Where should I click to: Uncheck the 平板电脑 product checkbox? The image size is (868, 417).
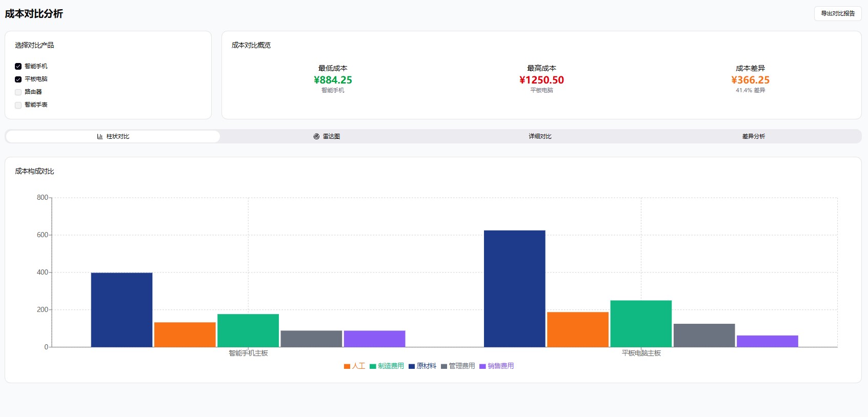pos(18,79)
